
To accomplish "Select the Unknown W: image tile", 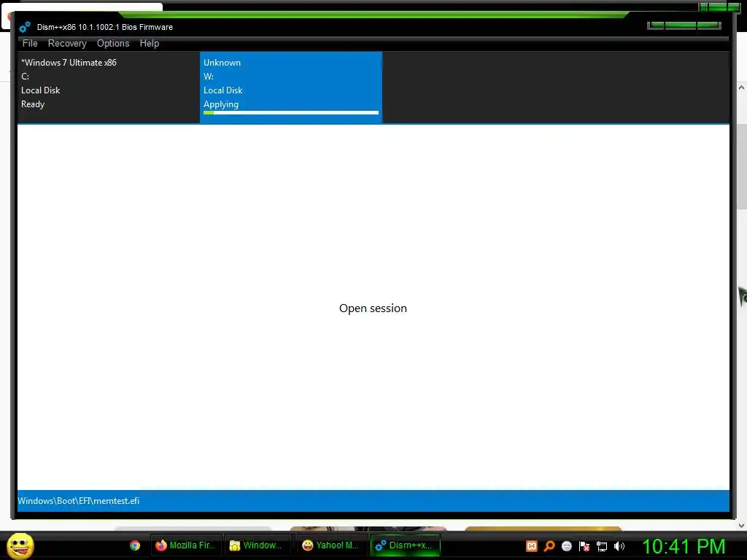I will tap(291, 87).
